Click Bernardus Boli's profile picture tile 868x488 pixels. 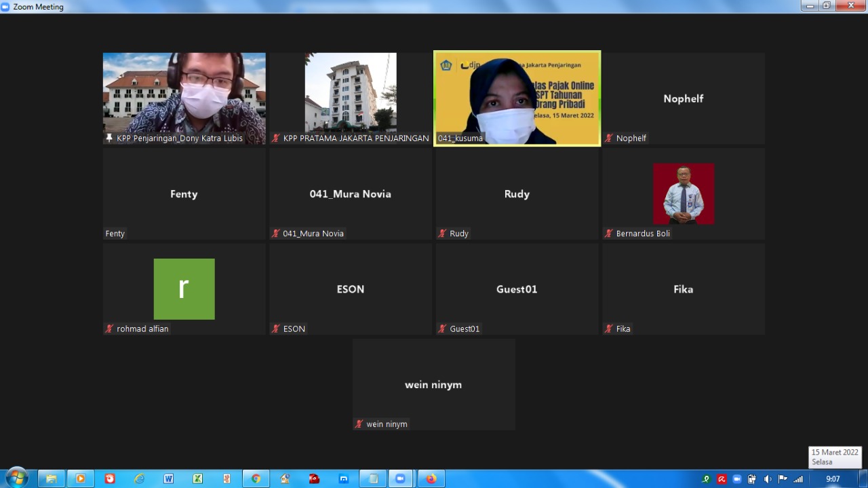[x=683, y=193]
